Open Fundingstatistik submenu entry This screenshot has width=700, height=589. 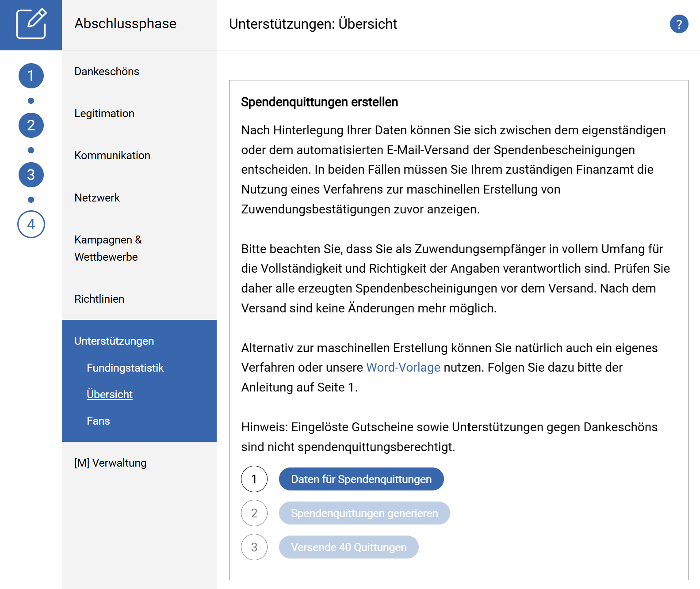point(125,368)
